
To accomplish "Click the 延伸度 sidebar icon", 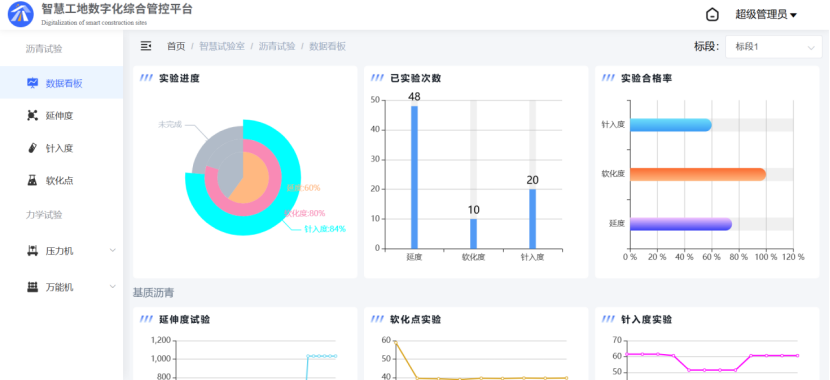I will 32,115.
